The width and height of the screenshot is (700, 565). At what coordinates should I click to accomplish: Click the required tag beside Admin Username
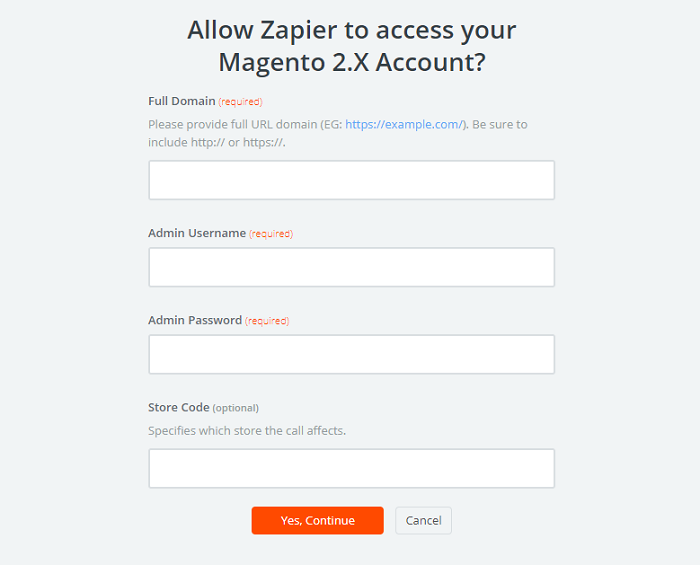[x=271, y=234]
